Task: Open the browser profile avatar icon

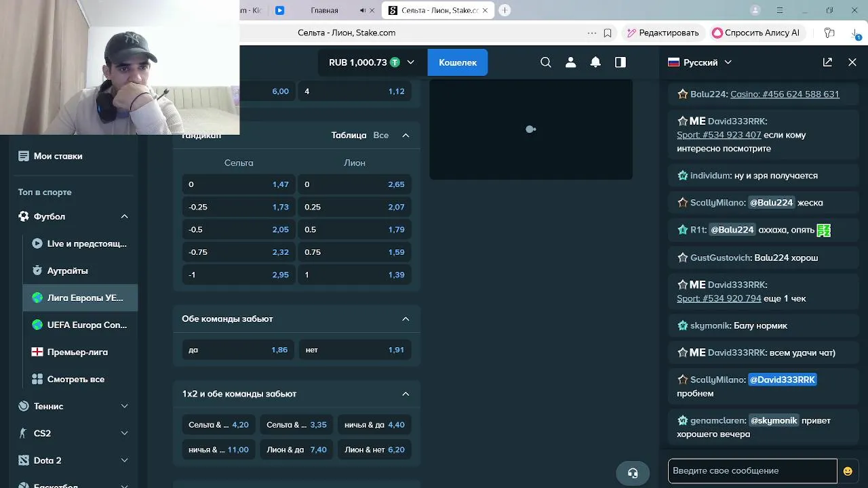Action: 755,10
